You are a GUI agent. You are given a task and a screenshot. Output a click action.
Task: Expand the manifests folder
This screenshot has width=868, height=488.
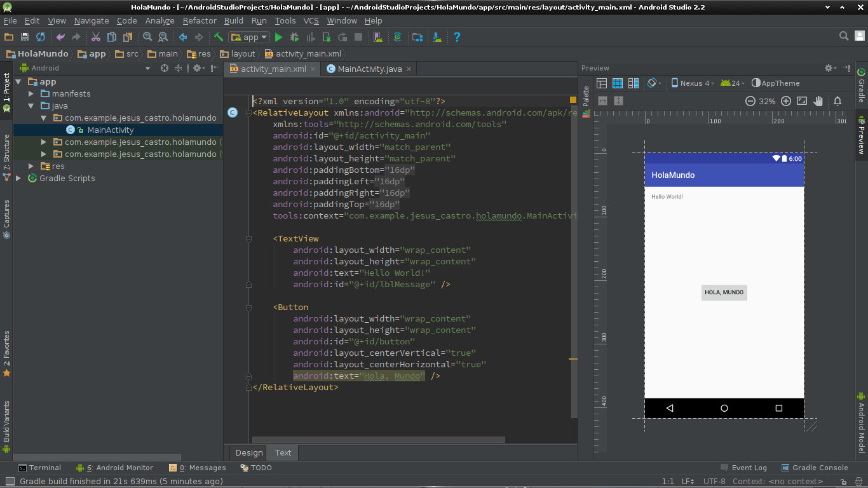tap(31, 93)
